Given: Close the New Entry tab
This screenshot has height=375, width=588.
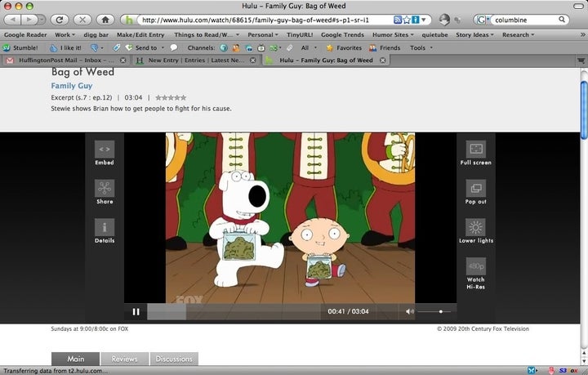Looking at the screenshot, I should click(253, 60).
